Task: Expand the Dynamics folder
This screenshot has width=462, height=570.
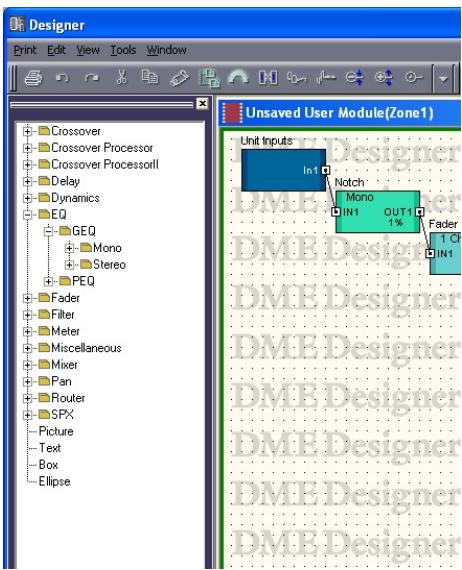Action: [27, 198]
